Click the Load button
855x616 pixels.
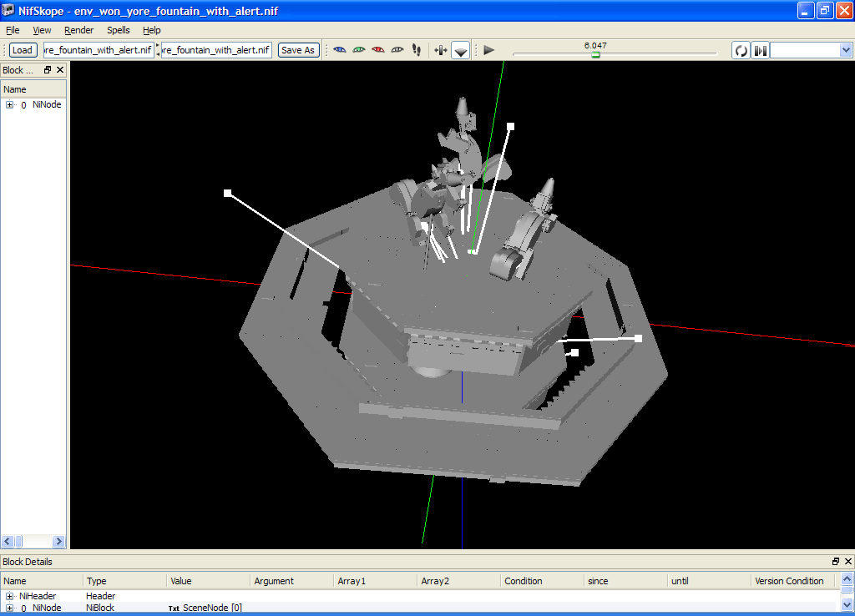coord(23,50)
